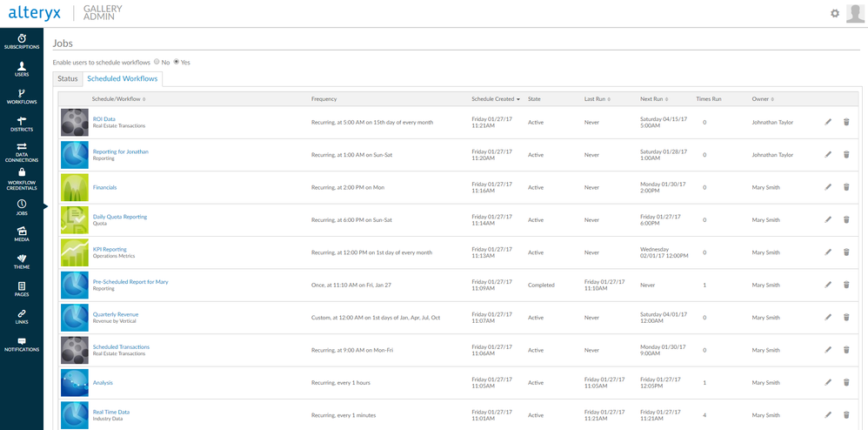
Task: Edit the Real Time Data schedule
Action: coord(828,415)
